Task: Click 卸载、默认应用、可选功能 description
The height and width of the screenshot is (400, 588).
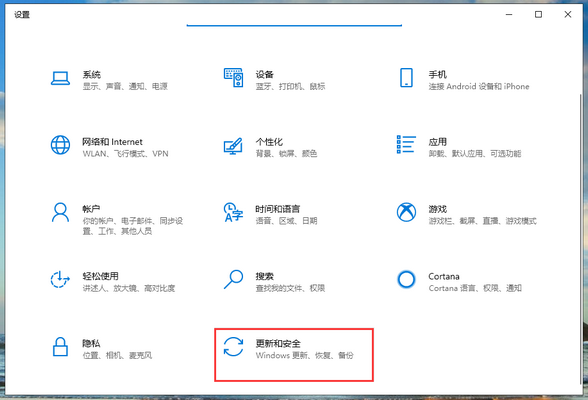Action: pos(475,154)
